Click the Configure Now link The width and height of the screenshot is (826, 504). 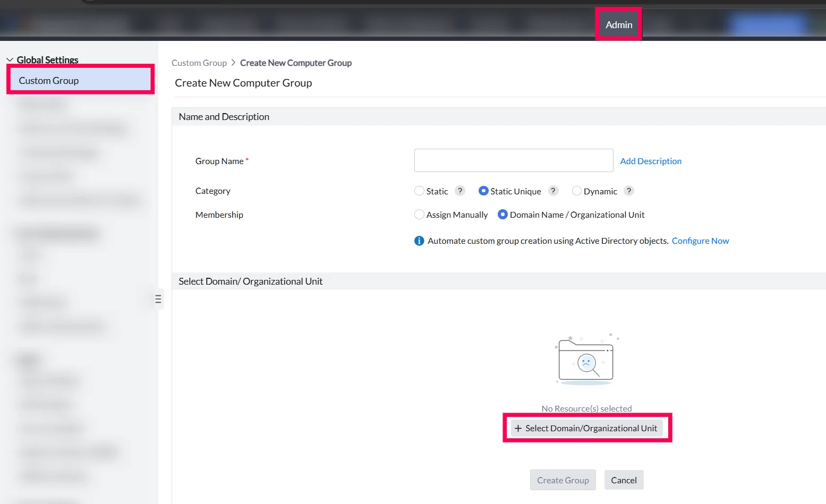tap(700, 241)
